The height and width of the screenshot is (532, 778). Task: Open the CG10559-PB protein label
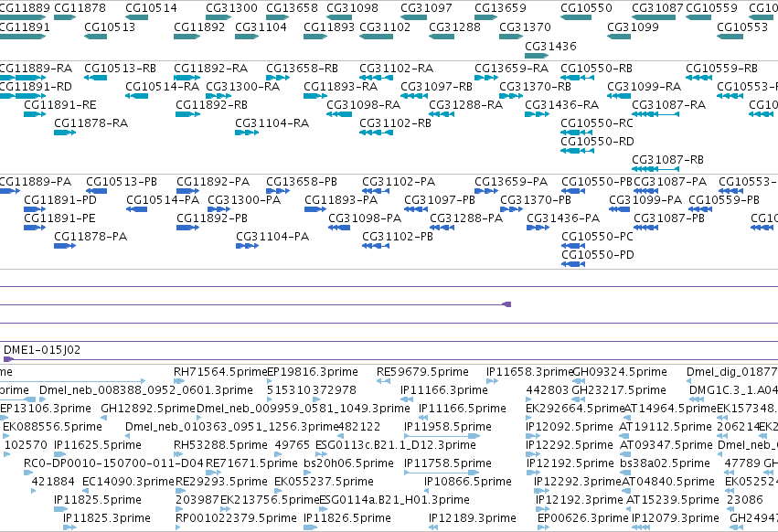[x=724, y=200]
